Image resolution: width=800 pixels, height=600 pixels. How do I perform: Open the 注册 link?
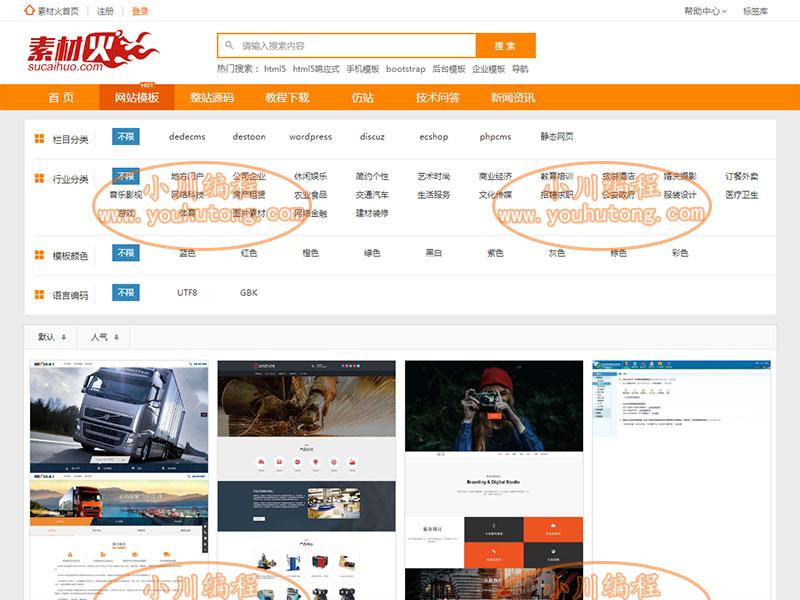tap(106, 11)
